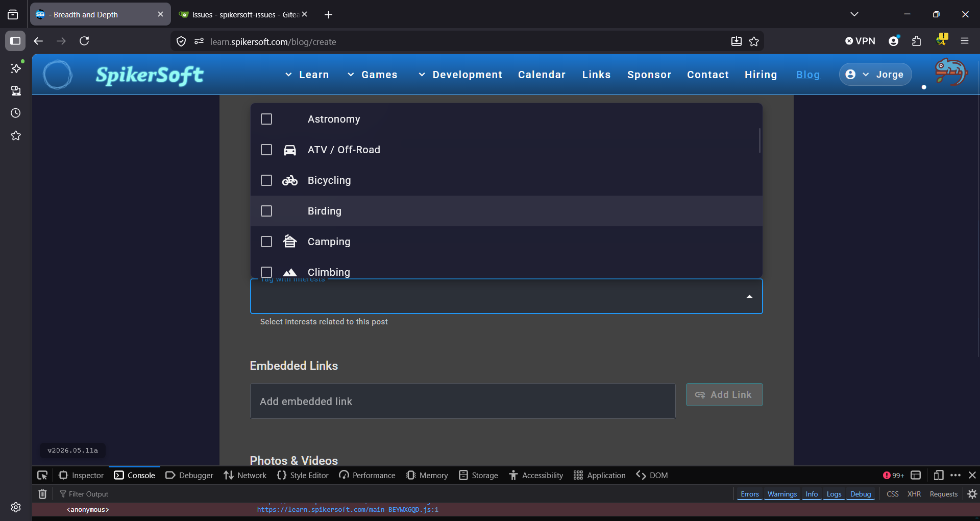Screen dimensions: 980x521
Task: Expand the Games navigation dropdown
Action: (x=372, y=75)
